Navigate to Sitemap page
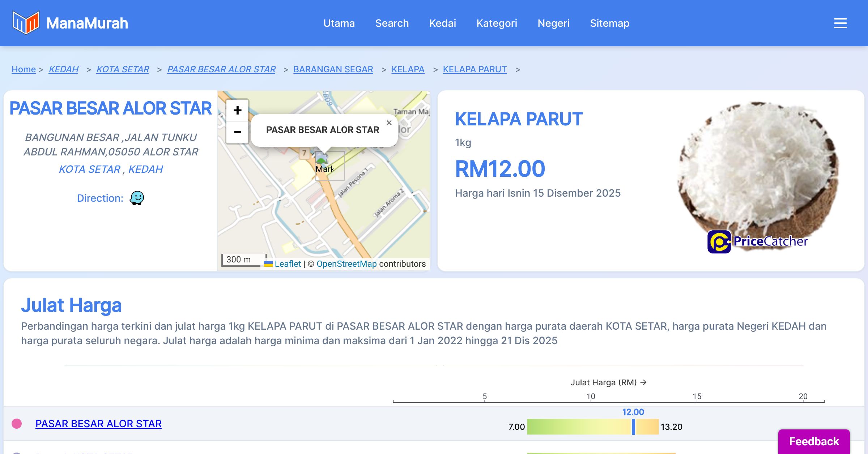The width and height of the screenshot is (868, 454). [x=609, y=23]
